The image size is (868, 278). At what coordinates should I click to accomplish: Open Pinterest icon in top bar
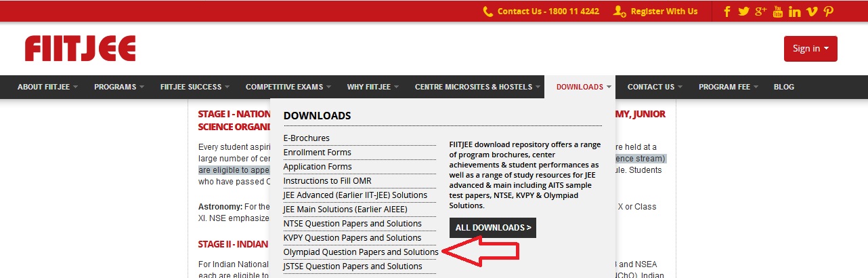click(828, 12)
